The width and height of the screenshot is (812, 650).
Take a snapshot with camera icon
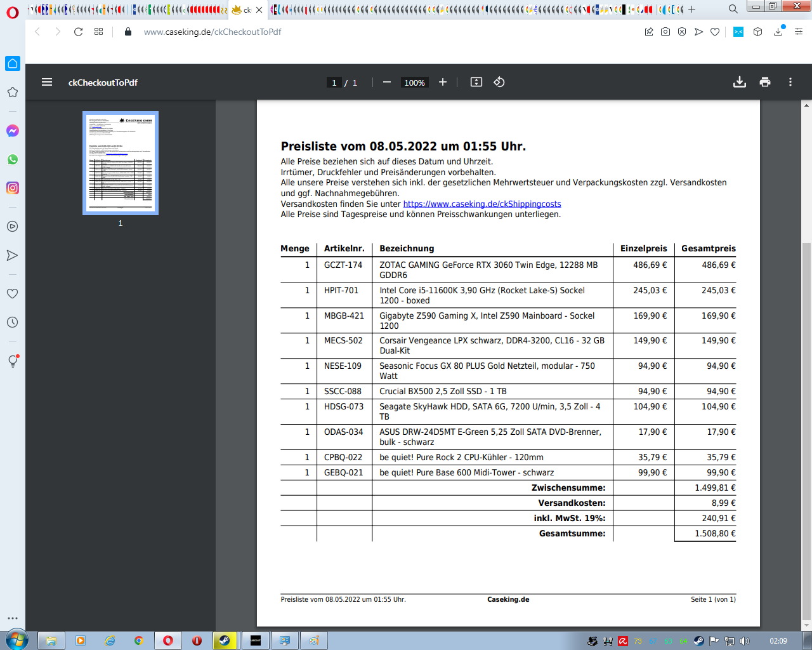pyautogui.click(x=665, y=32)
